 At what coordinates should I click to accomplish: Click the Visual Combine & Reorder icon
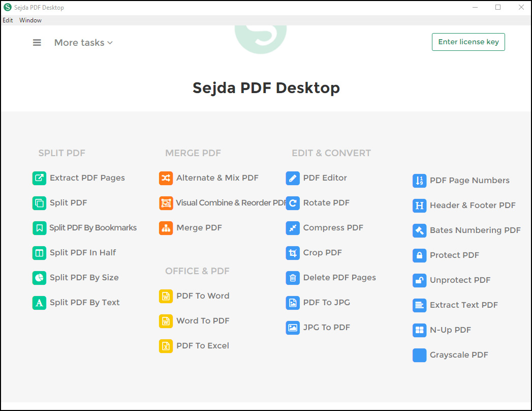pos(166,203)
